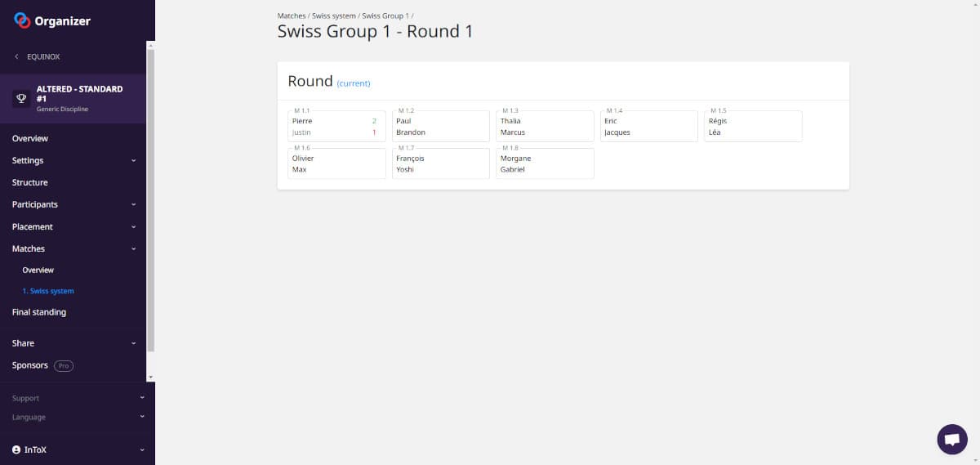Image resolution: width=980 pixels, height=465 pixels.
Task: Open the chat support bubble
Action: [951, 439]
